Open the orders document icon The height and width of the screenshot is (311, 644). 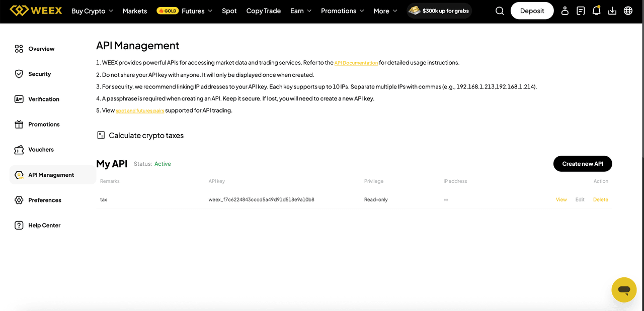(x=581, y=11)
